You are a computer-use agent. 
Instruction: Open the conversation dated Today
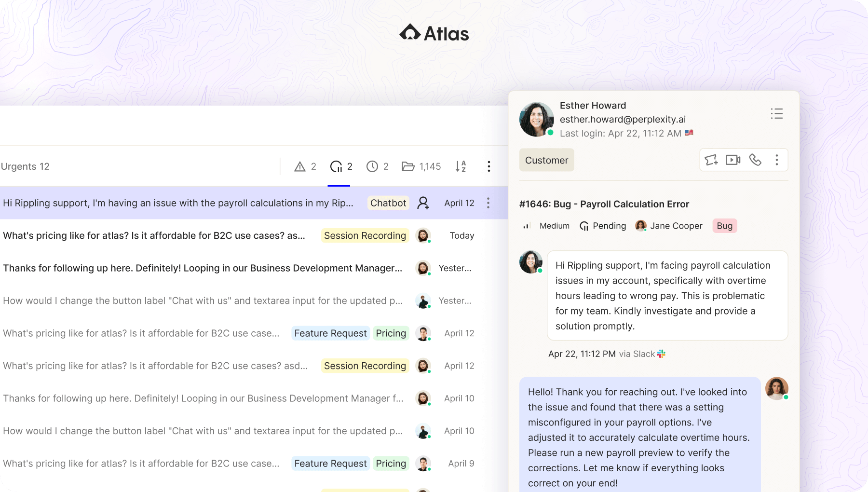coord(254,235)
